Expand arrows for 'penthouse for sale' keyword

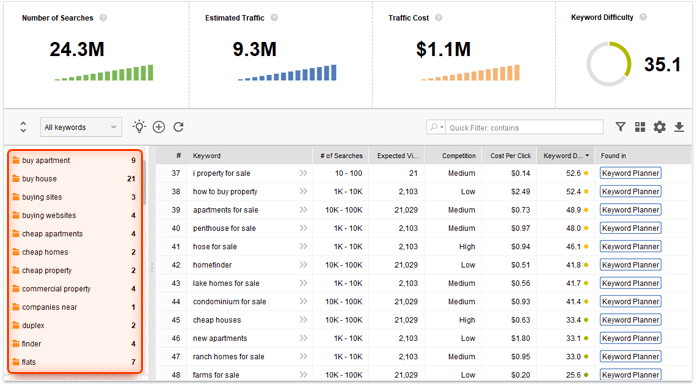tap(303, 228)
